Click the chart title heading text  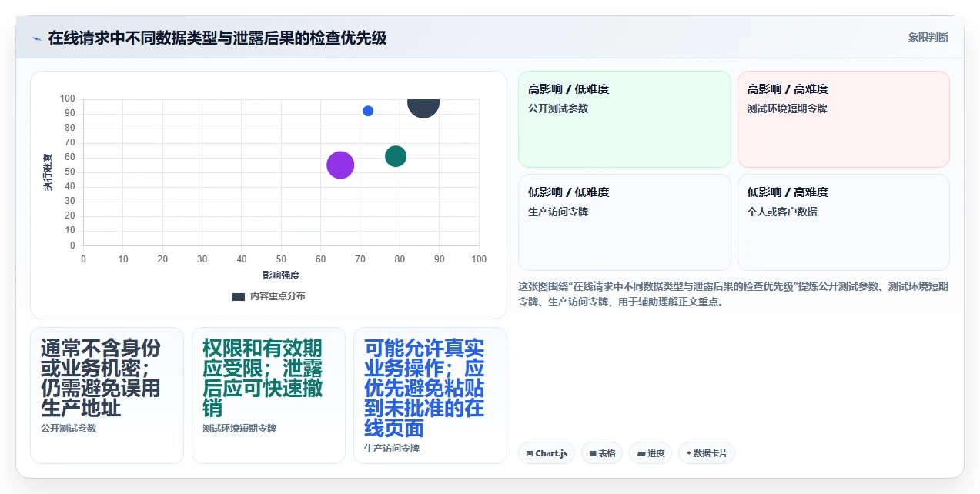tap(217, 38)
